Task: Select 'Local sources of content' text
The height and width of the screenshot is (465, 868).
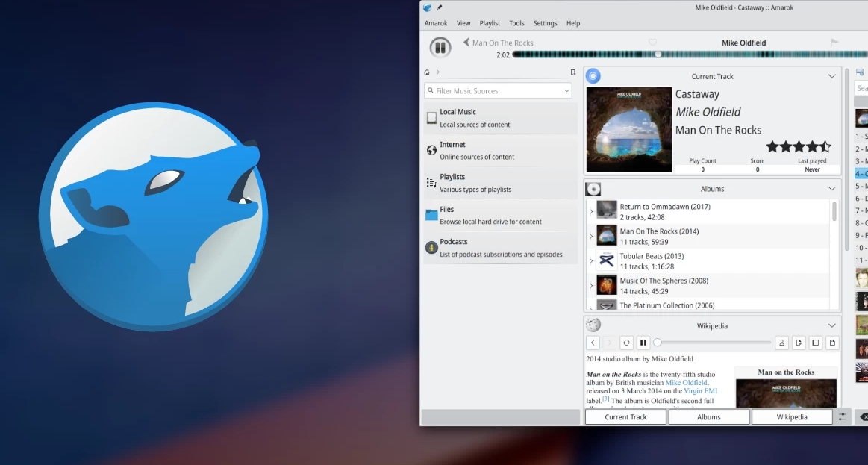Action: coord(475,125)
